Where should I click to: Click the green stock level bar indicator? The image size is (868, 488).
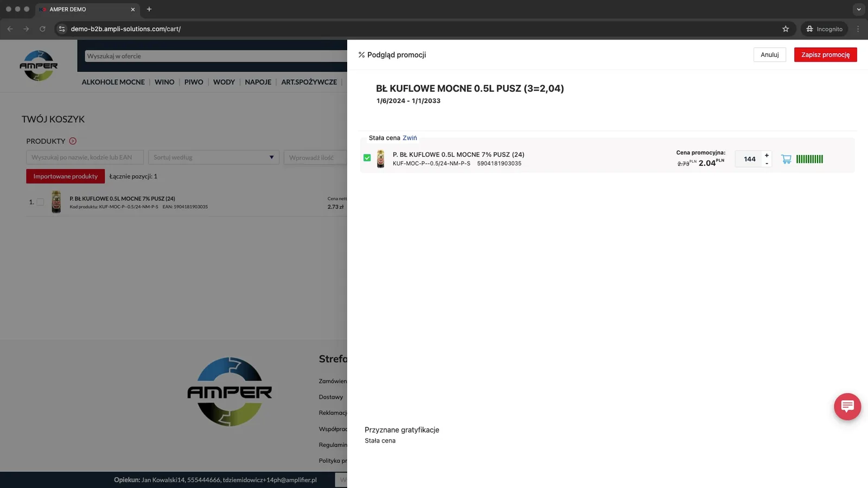tap(809, 159)
